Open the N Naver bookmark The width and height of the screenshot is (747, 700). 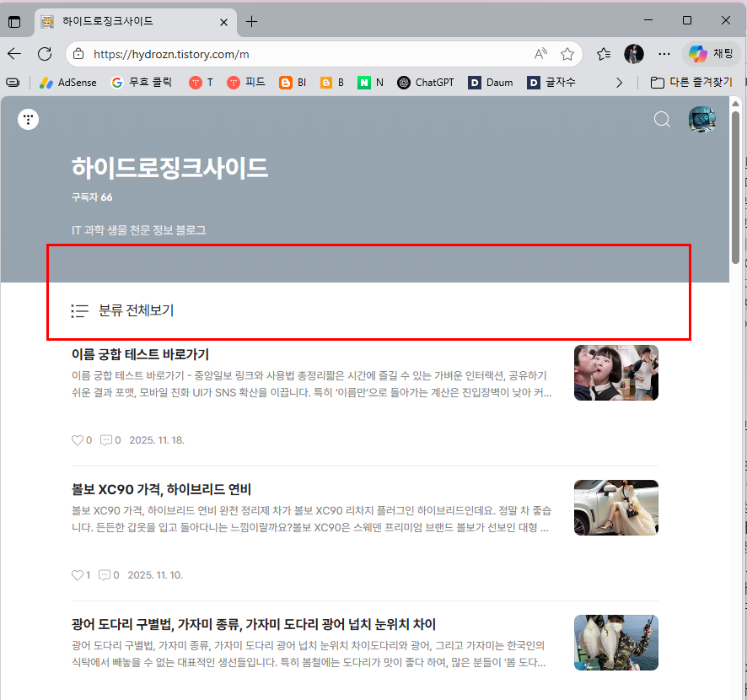coord(370,83)
